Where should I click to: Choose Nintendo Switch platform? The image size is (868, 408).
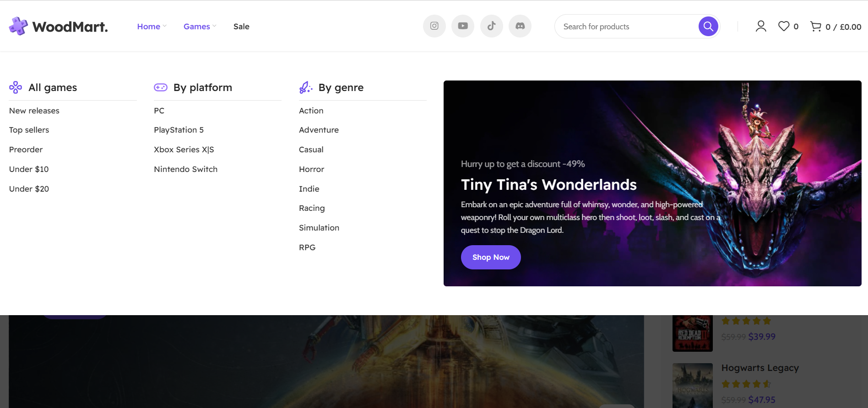tap(185, 169)
